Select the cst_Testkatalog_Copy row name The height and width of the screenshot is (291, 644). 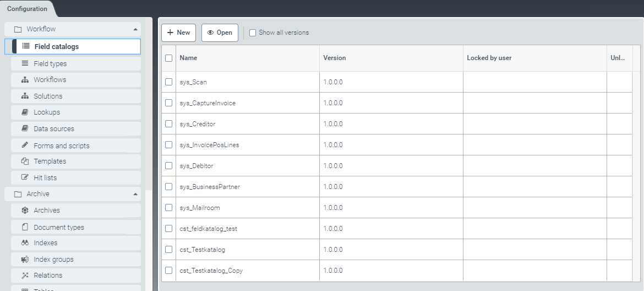click(211, 271)
